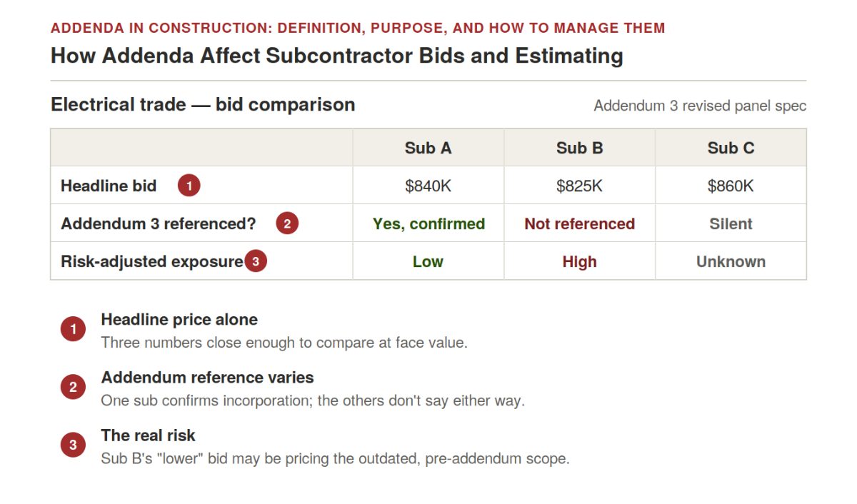The image size is (857, 504).
Task: Click the Sub C column header
Action: [x=731, y=148]
